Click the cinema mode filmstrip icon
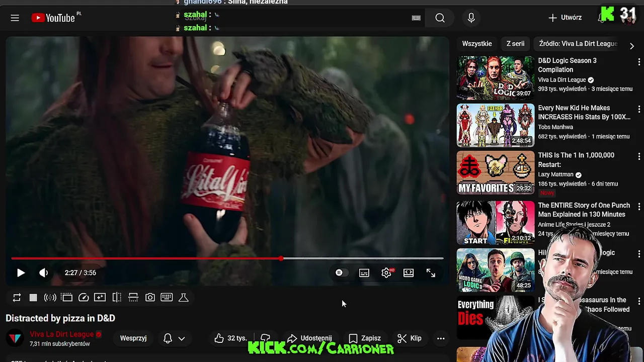Viewport: 644px width, 362px height. (x=67, y=298)
